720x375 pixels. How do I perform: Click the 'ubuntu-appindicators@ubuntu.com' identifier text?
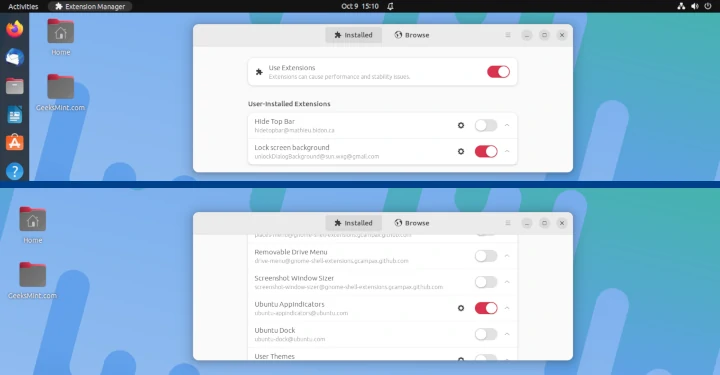(301, 313)
